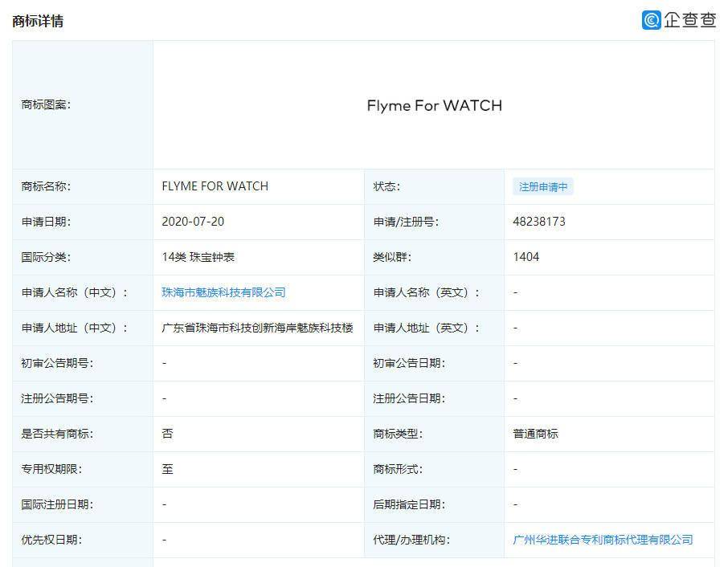The image size is (728, 567).
Task: Click the 注册申请中 status badge
Action: tap(543, 186)
